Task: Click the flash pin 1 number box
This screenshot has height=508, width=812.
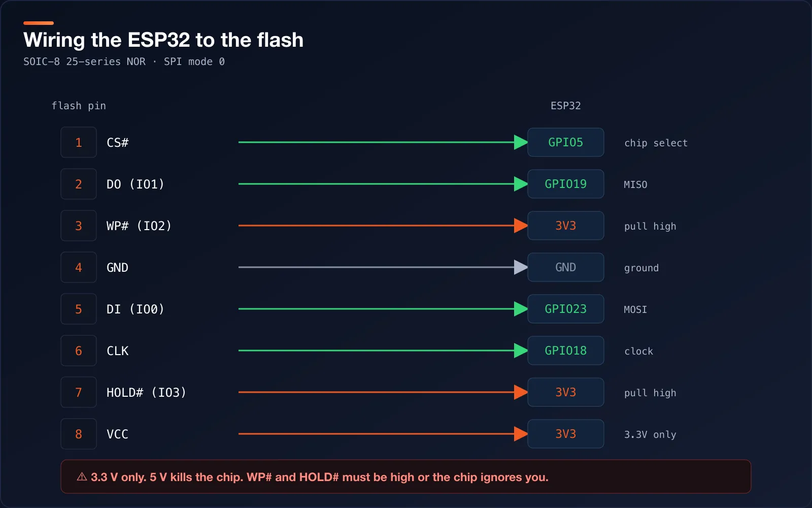Action: point(79,142)
